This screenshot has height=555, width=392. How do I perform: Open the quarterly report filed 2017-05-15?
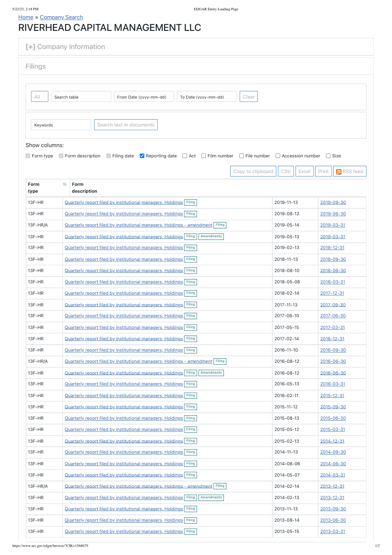pos(124,328)
